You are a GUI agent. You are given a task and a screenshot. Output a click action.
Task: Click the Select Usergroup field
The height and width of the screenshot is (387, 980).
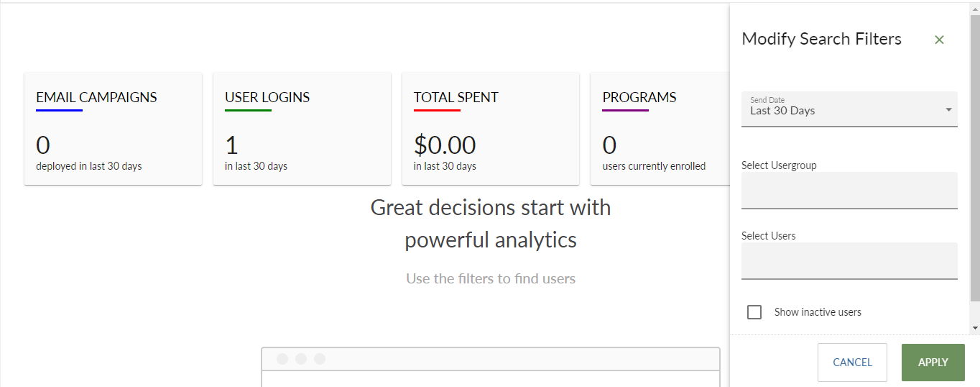849,190
